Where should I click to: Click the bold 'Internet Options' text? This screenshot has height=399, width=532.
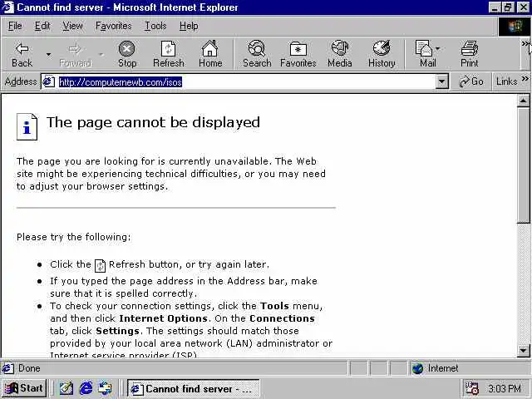click(163, 318)
